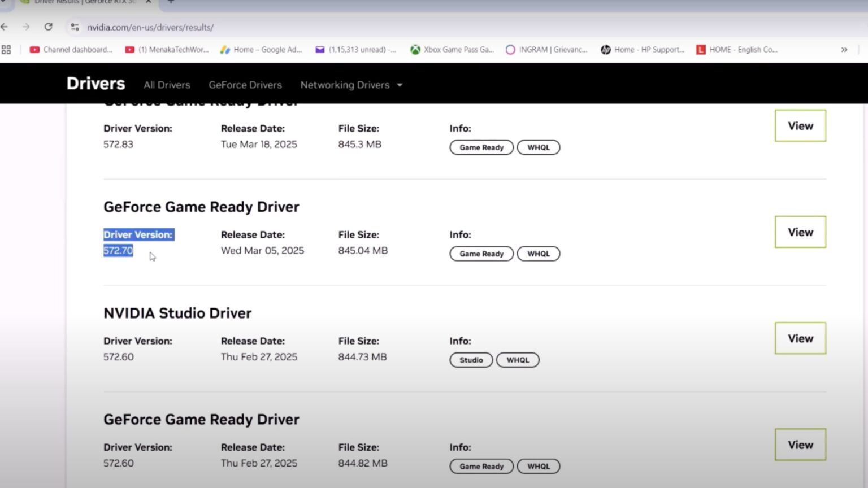Screen dimensions: 868x488
Task: Expand the Networking Drivers dropdown
Action: pyautogui.click(x=351, y=85)
